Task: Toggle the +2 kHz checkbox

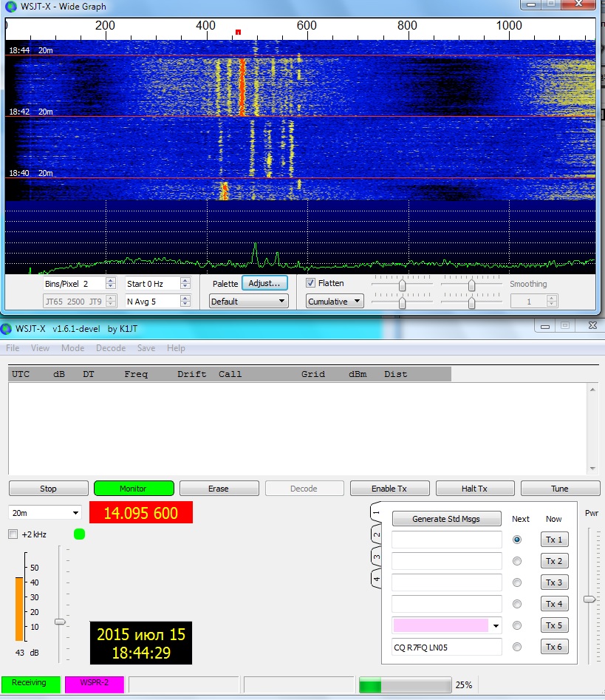Action: 13,534
